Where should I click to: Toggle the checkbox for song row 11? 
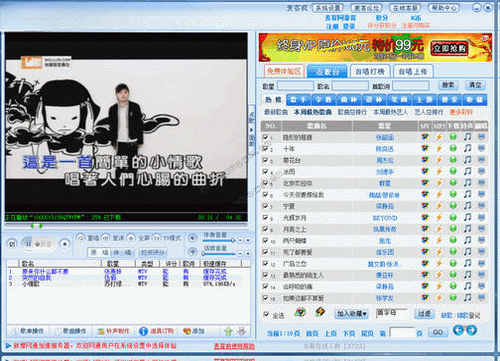(x=266, y=252)
